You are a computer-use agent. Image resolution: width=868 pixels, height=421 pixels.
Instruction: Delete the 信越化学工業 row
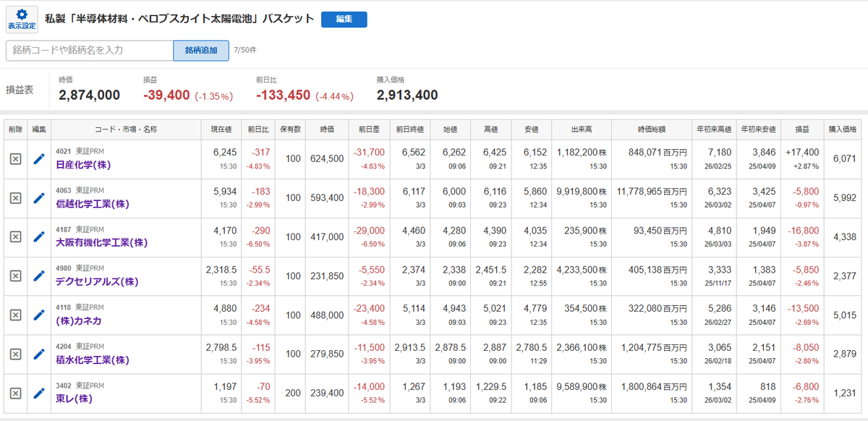pos(15,197)
